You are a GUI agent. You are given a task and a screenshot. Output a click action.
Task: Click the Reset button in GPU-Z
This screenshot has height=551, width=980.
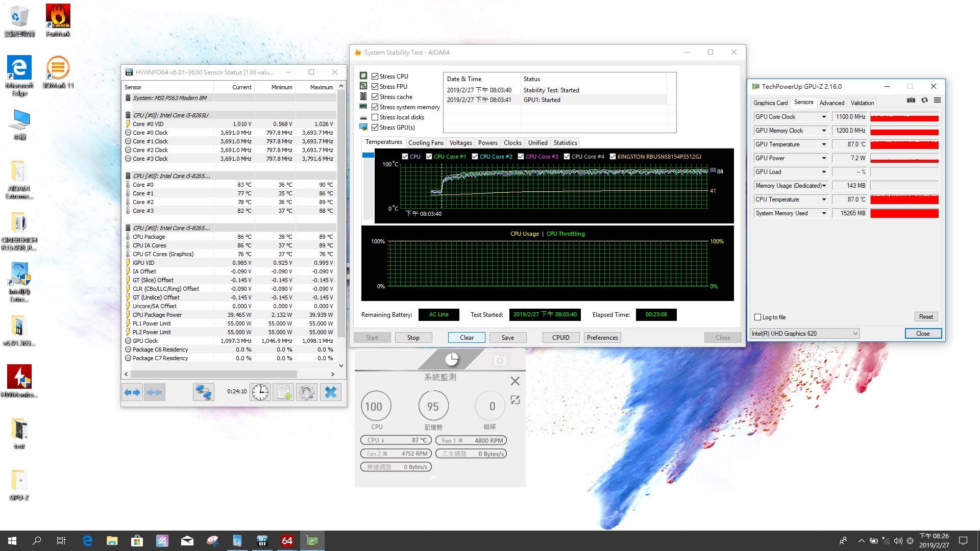[926, 317]
